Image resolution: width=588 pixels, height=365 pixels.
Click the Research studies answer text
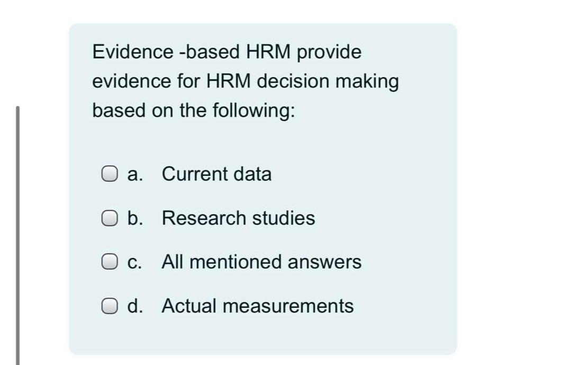tap(238, 218)
